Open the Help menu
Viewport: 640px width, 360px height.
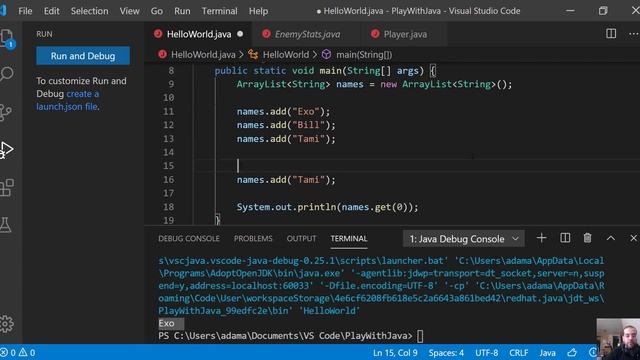coord(258,11)
